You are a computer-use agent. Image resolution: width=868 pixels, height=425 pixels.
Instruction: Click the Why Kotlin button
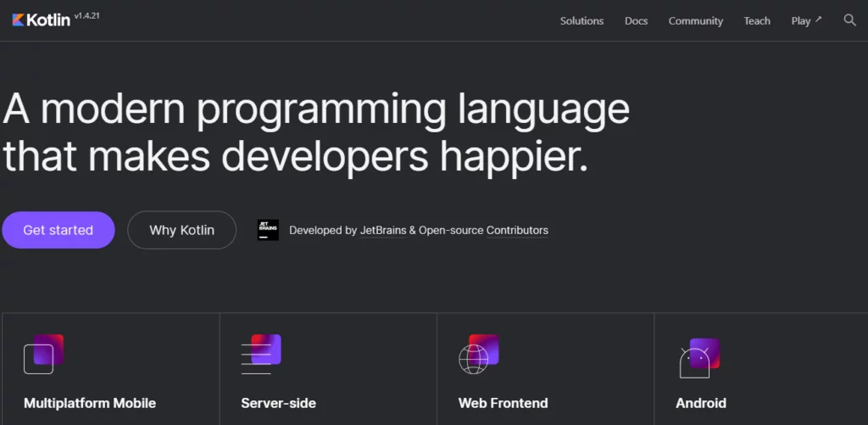click(181, 230)
